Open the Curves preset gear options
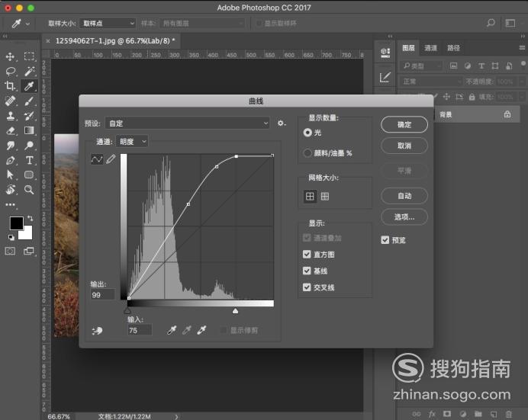528x420 pixels. [x=282, y=123]
